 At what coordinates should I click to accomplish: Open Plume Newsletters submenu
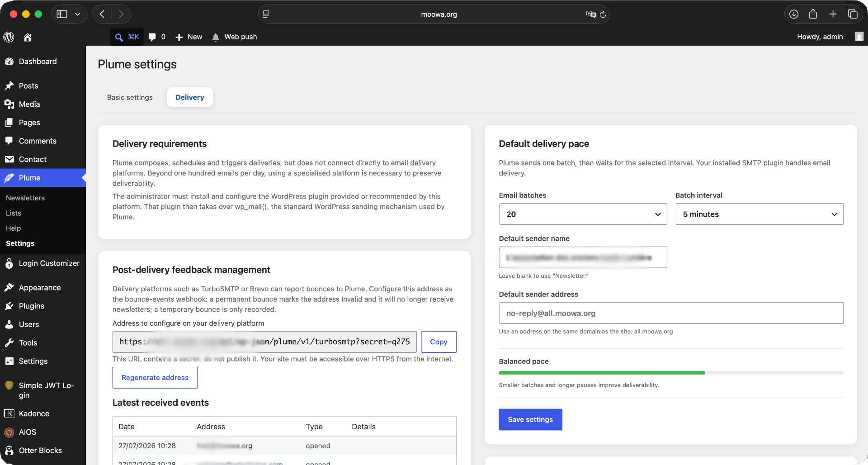(x=25, y=198)
